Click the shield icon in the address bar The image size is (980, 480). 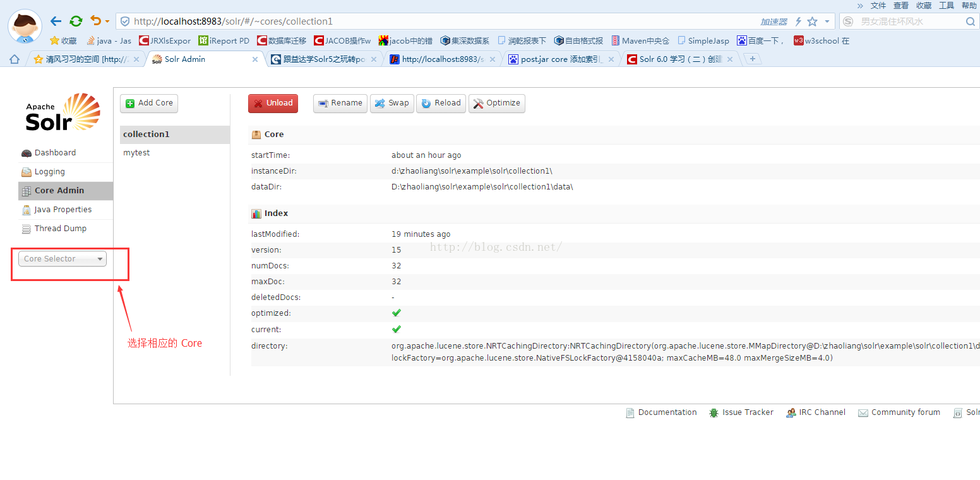pos(125,21)
